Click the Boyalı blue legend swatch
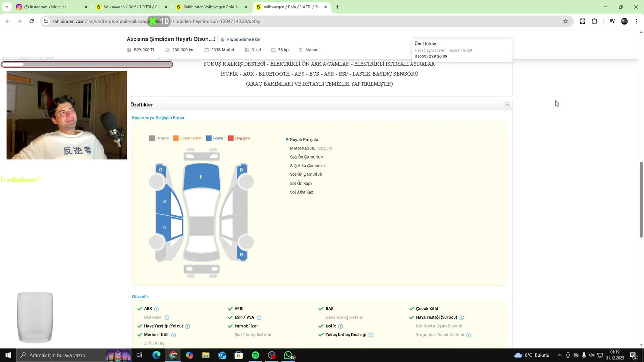The width and height of the screenshot is (644, 362). (209, 138)
